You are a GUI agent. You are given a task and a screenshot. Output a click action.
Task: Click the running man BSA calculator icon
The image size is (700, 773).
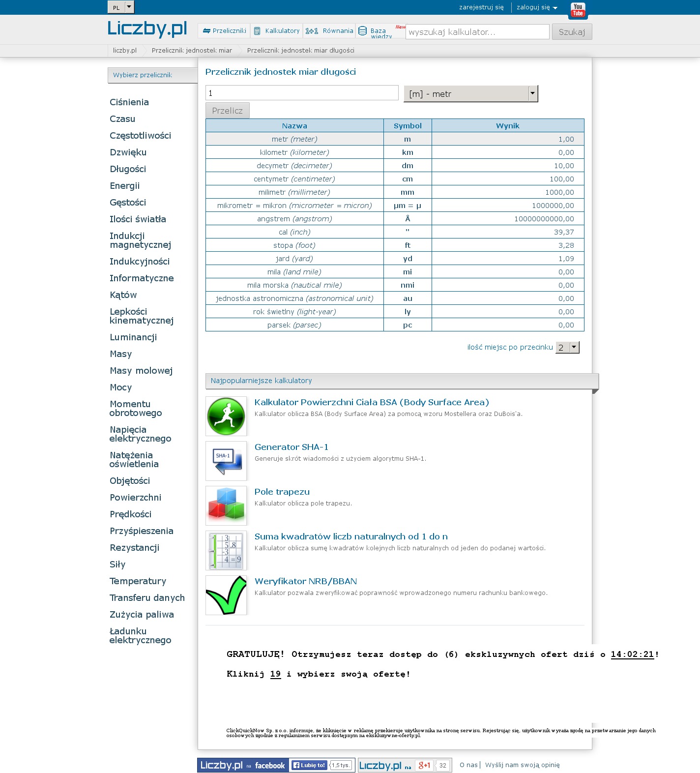(226, 416)
